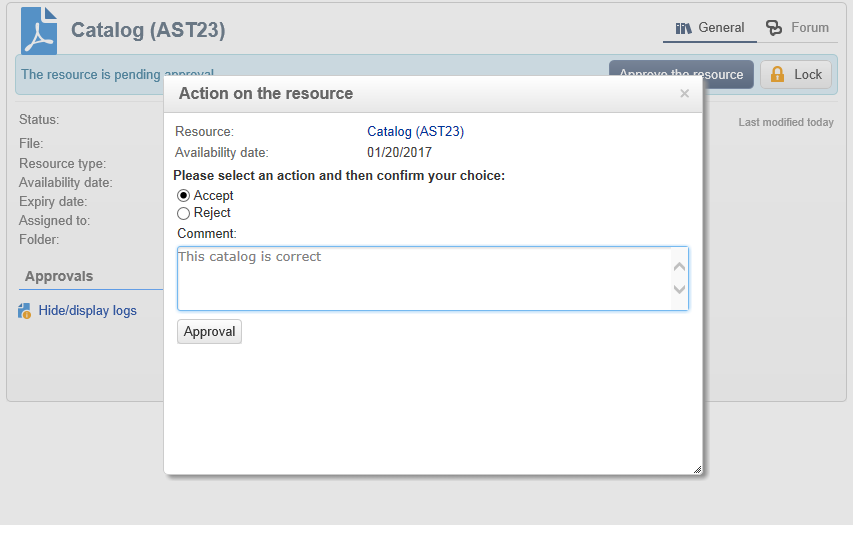
Task: Open the Forum tab
Action: pos(798,28)
